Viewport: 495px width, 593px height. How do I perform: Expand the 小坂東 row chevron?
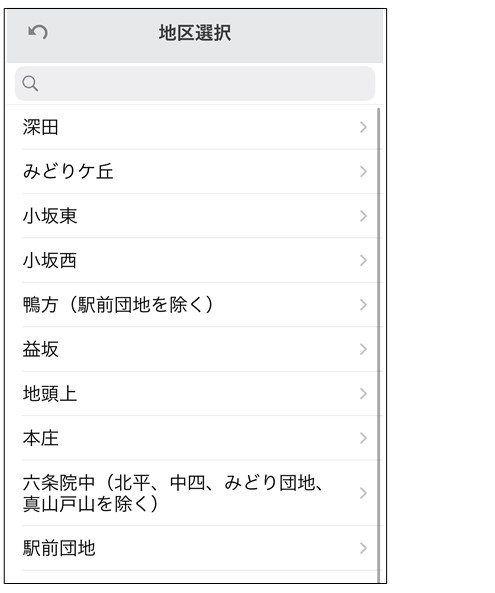pyautogui.click(x=363, y=216)
